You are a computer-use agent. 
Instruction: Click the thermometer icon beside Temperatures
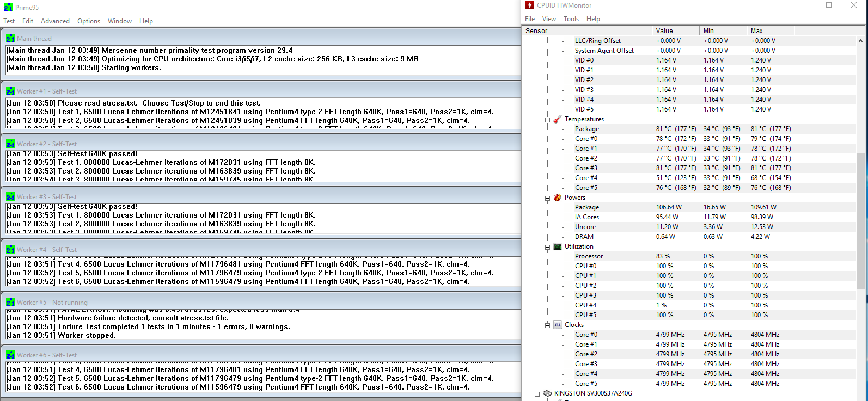click(x=557, y=119)
